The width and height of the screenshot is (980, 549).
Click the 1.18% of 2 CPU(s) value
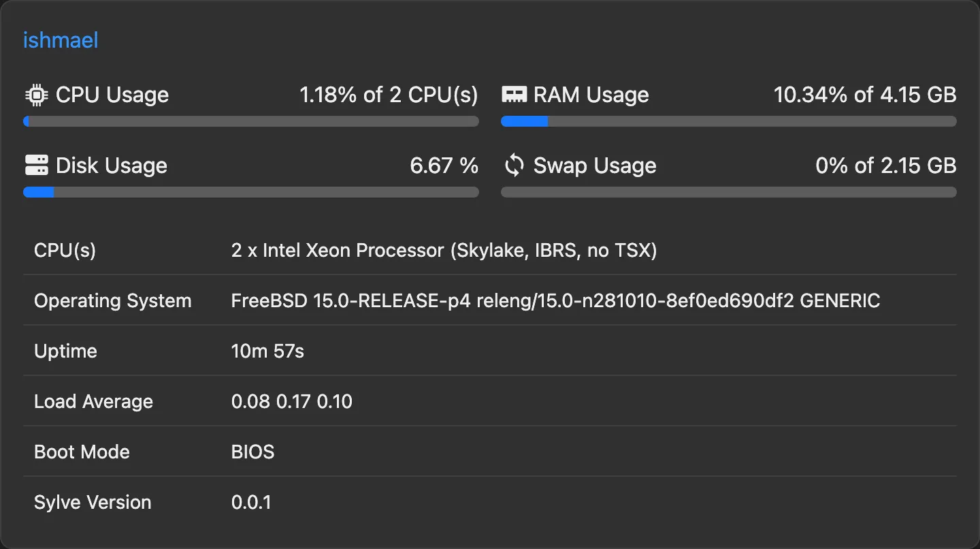tap(389, 95)
